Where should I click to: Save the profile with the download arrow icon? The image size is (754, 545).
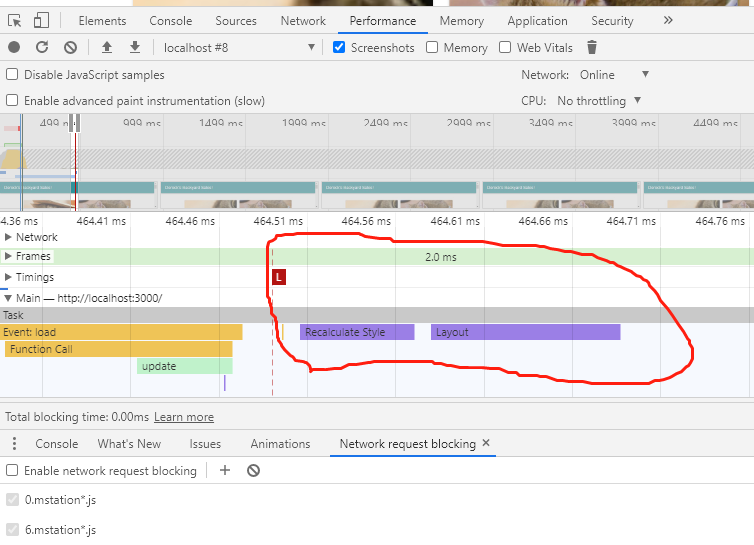135,47
